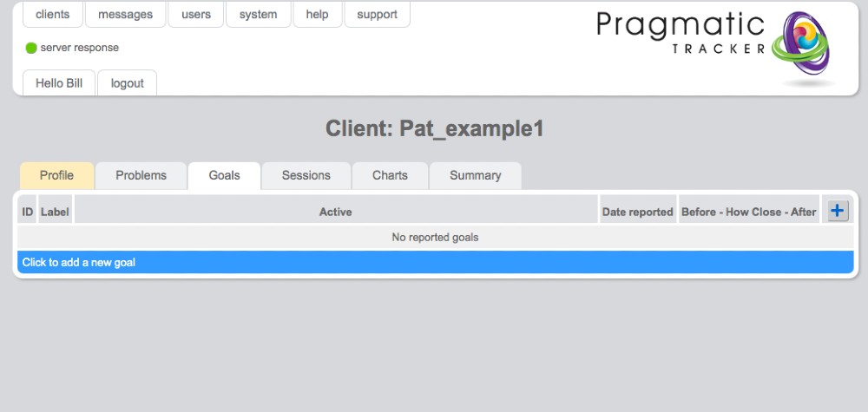The image size is (868, 412).
Task: Go to the Sessions tab
Action: click(x=306, y=175)
